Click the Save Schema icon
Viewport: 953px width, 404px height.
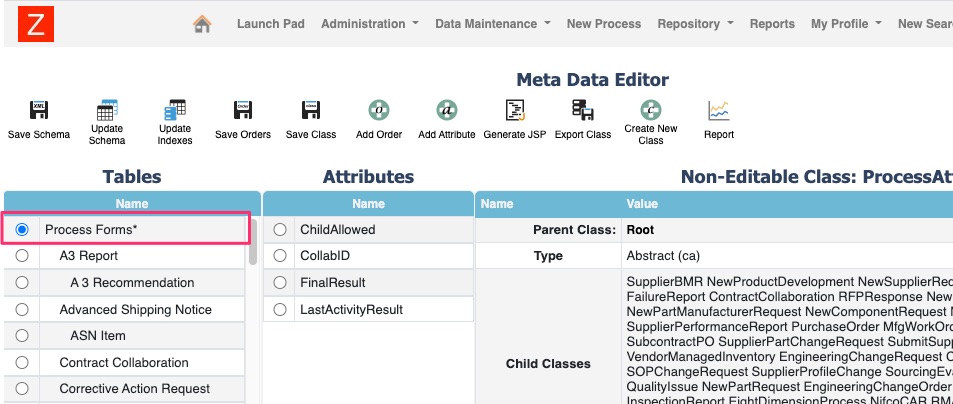pyautogui.click(x=39, y=111)
